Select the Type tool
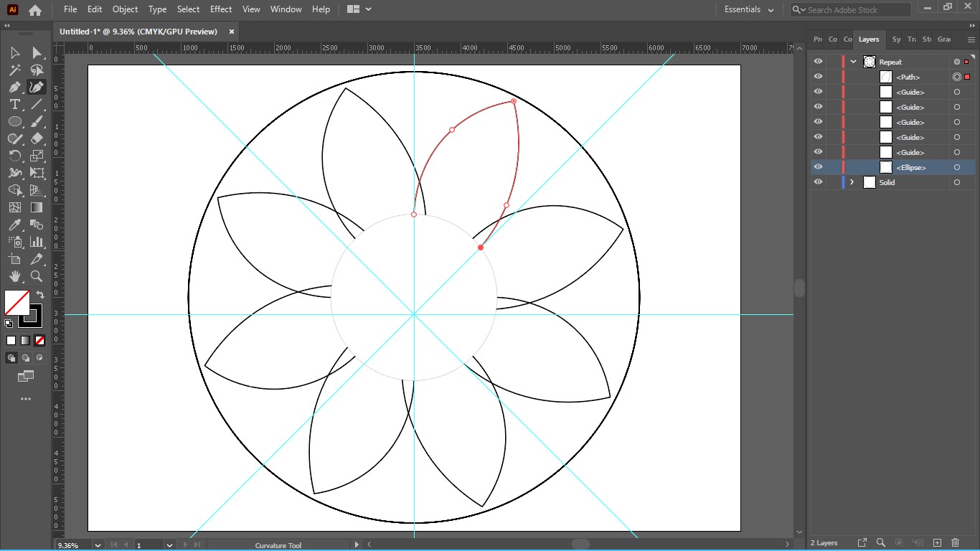 [15, 105]
